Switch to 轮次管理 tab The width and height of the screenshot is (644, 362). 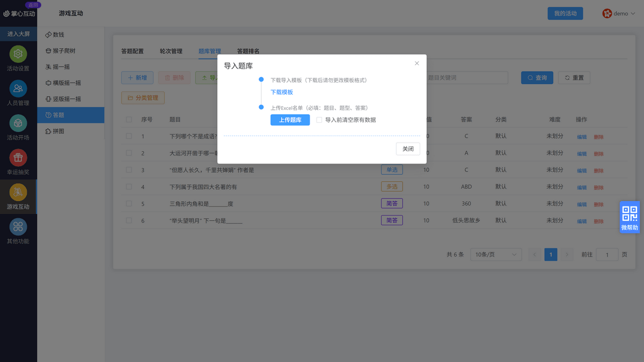[x=171, y=51]
